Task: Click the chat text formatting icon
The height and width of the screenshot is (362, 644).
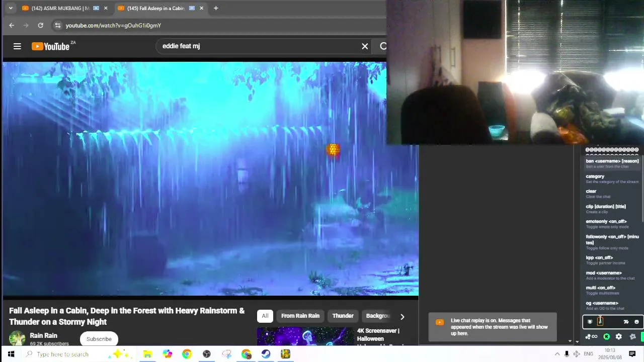Action: pyautogui.click(x=626, y=322)
